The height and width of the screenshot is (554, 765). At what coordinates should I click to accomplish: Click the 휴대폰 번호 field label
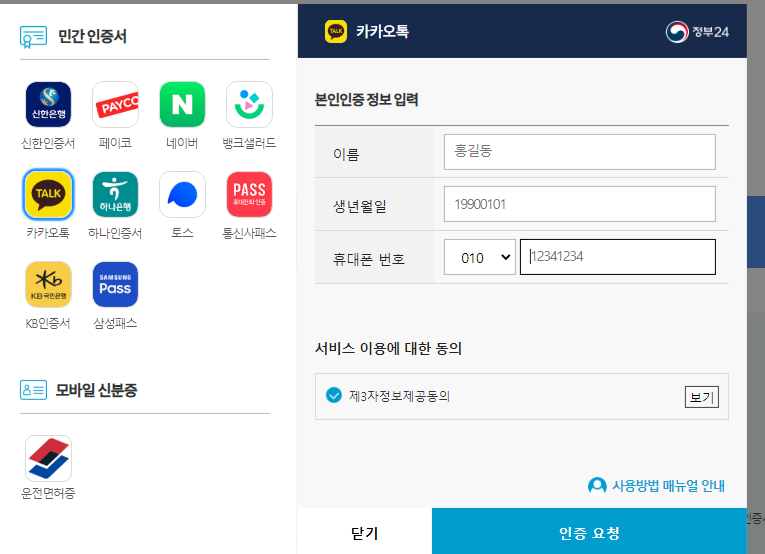(x=369, y=258)
